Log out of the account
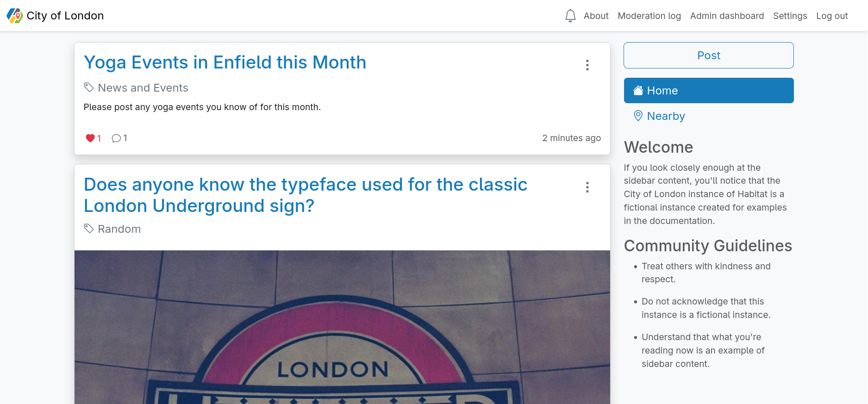This screenshot has width=868, height=404. 832,16
